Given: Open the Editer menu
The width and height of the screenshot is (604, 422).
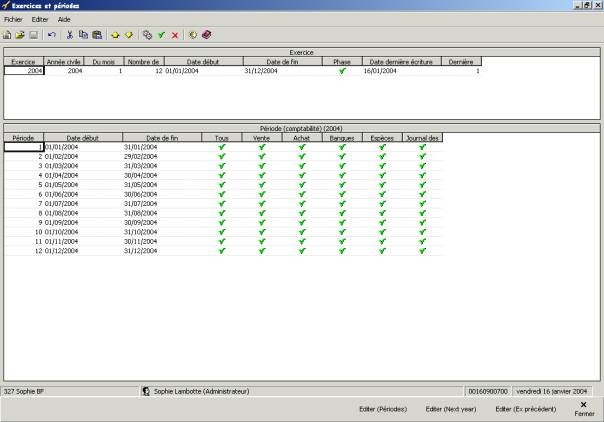Looking at the screenshot, I should pyautogui.click(x=40, y=19).
